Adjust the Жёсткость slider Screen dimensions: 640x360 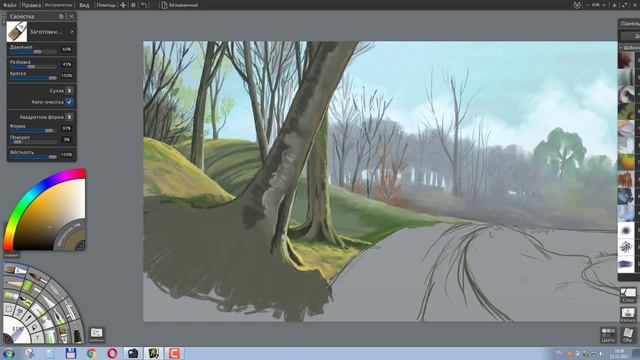pyautogui.click(x=33, y=156)
